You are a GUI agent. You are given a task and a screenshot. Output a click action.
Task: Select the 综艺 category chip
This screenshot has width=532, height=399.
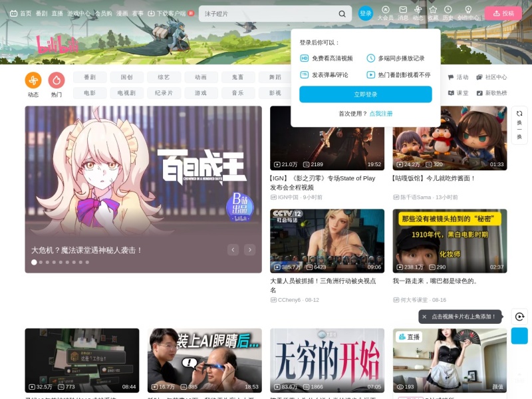[164, 77]
